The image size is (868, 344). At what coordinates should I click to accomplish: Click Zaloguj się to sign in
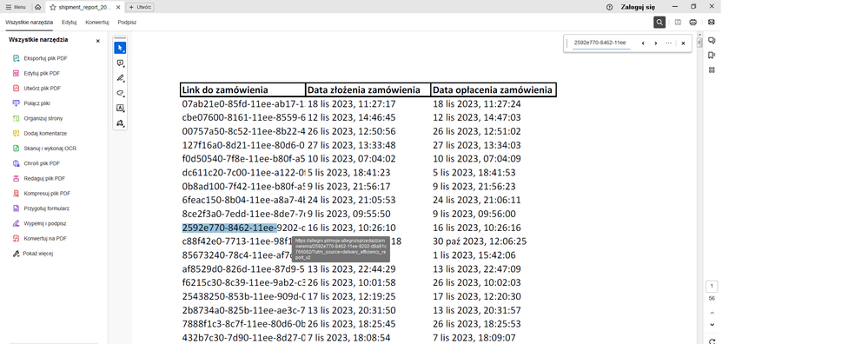click(639, 7)
